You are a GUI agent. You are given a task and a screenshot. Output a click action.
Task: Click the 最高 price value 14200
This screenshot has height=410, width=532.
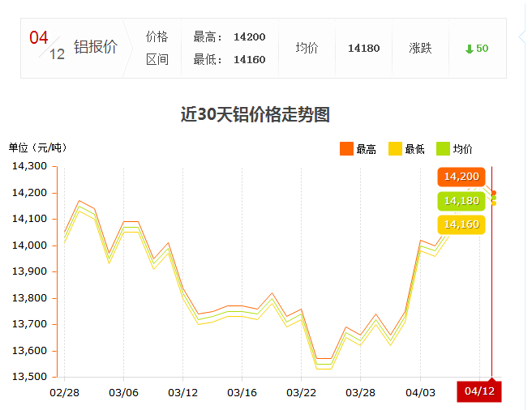point(249,37)
